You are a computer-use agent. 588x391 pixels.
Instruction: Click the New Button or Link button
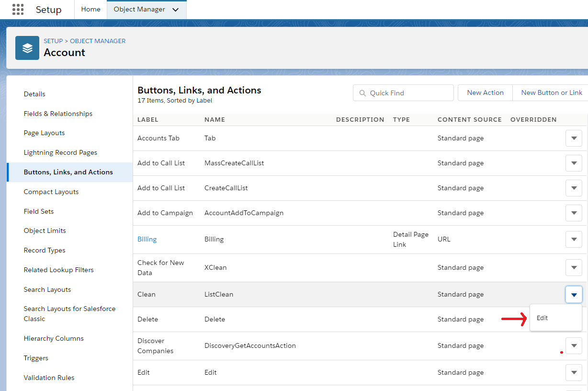point(551,92)
